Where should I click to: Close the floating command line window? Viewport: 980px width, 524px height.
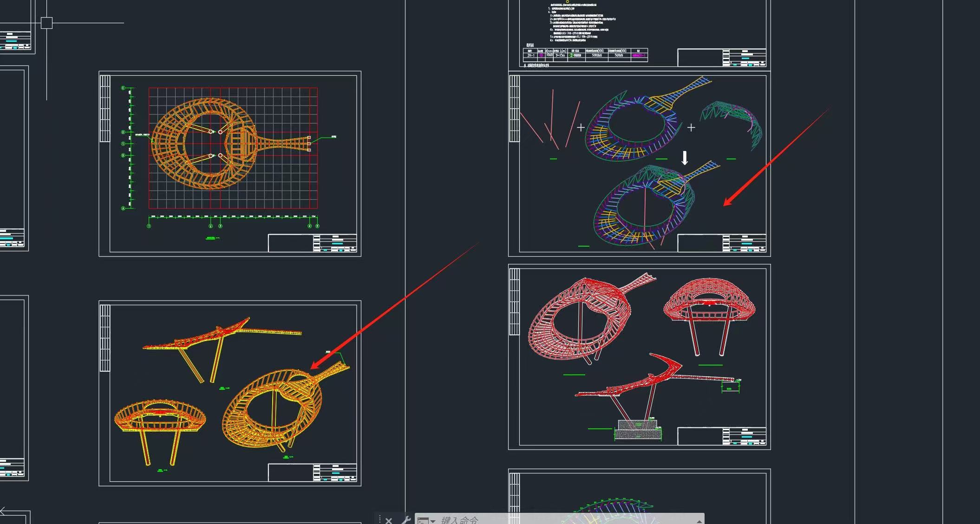[389, 520]
